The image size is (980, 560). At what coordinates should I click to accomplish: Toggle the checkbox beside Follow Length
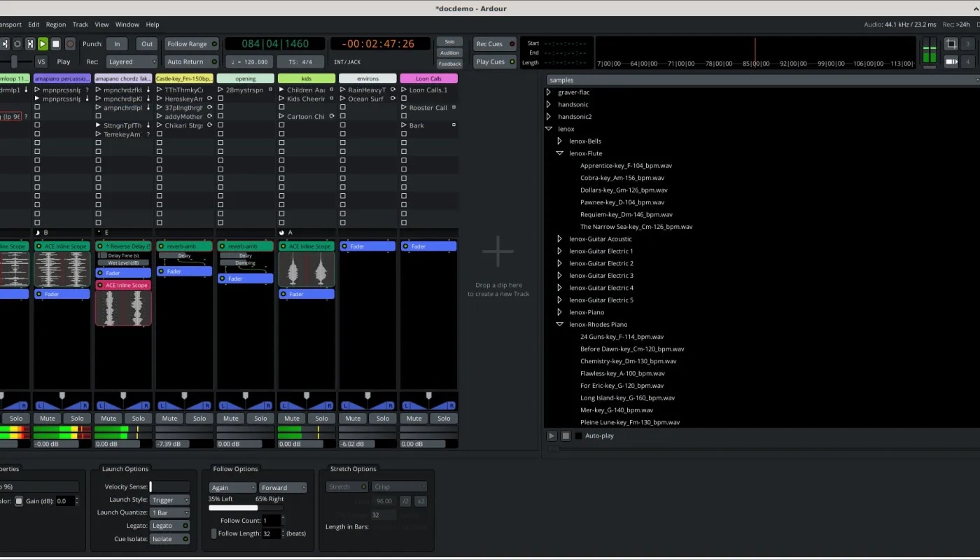(x=213, y=533)
